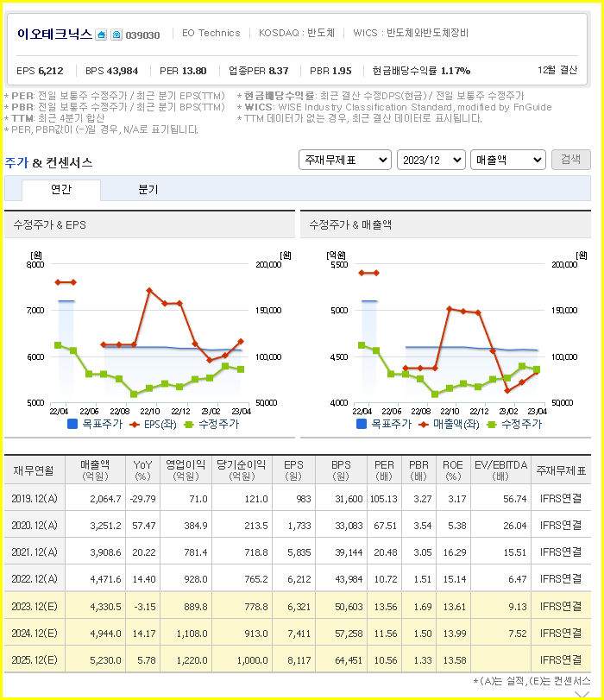604x700 pixels.
Task: Click revenue value 4,471.6 for 2022
Action: [x=105, y=579]
